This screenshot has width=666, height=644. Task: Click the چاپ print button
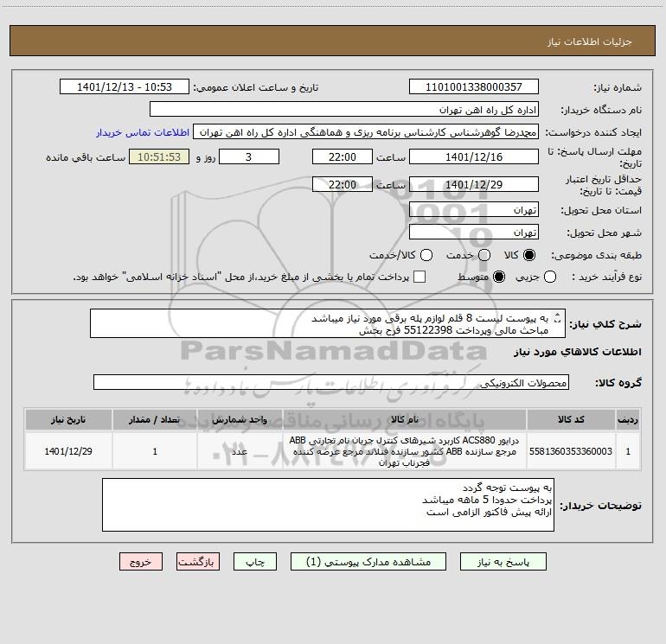click(255, 562)
